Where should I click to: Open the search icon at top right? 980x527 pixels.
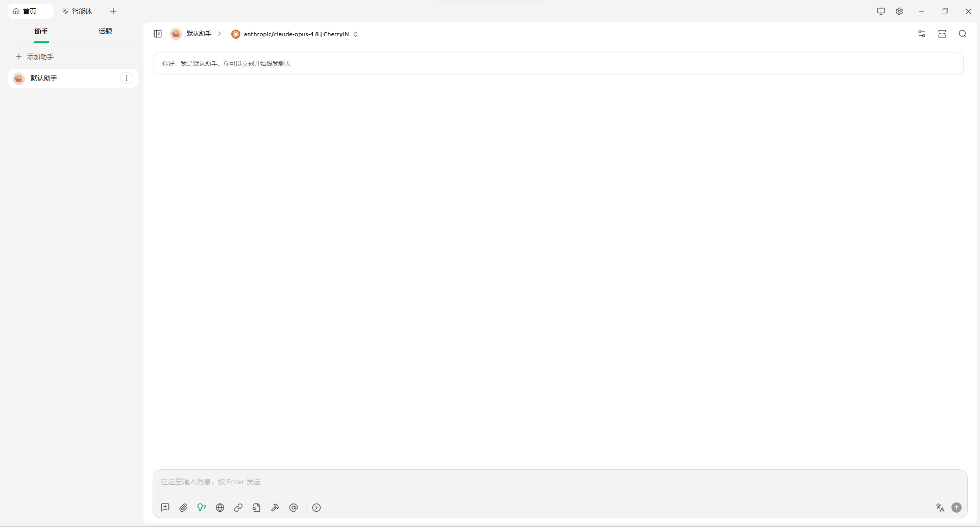point(963,34)
